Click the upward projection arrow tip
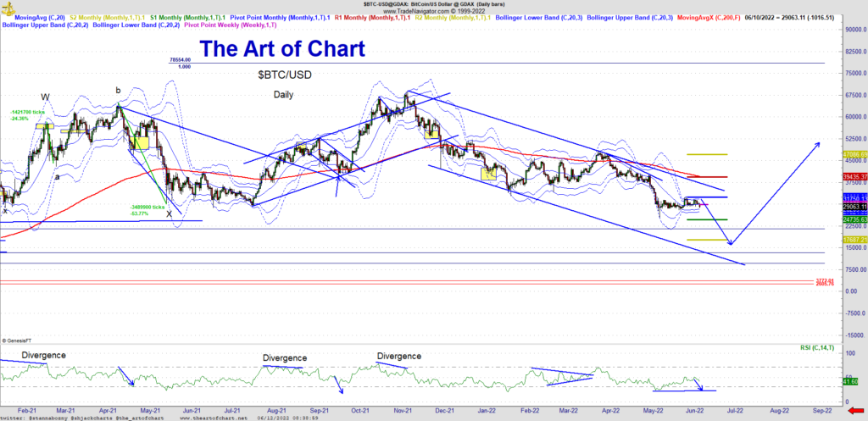868x421 pixels. (x=819, y=143)
